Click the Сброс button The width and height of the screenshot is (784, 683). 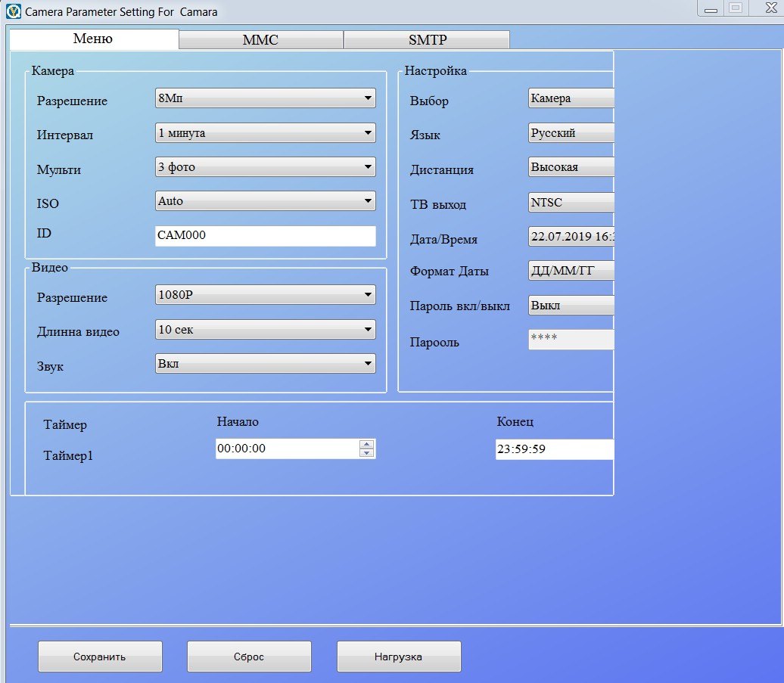click(x=249, y=657)
